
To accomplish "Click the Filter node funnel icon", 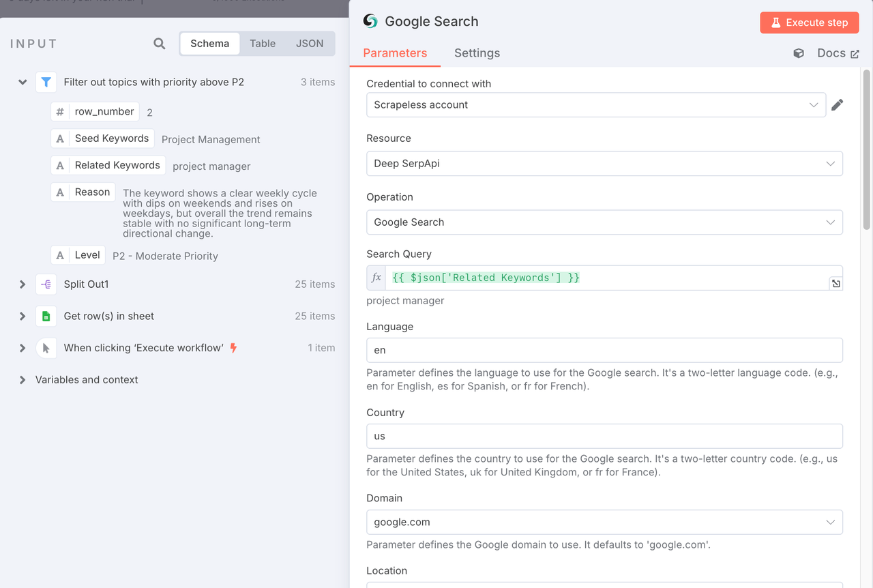I will pyautogui.click(x=46, y=82).
